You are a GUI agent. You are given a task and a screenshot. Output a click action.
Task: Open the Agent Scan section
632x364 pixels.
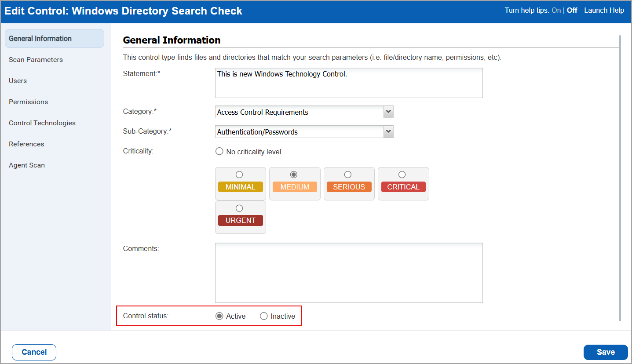(27, 165)
